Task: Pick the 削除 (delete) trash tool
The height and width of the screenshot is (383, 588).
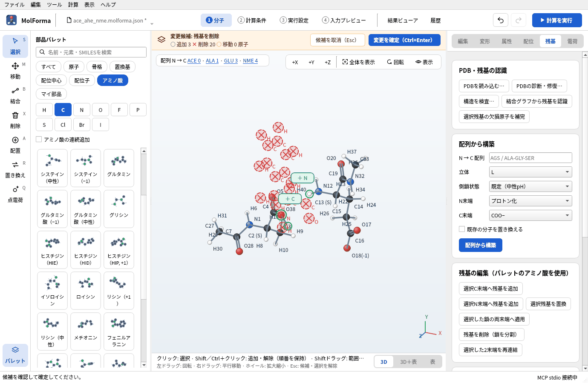Action: click(x=15, y=120)
